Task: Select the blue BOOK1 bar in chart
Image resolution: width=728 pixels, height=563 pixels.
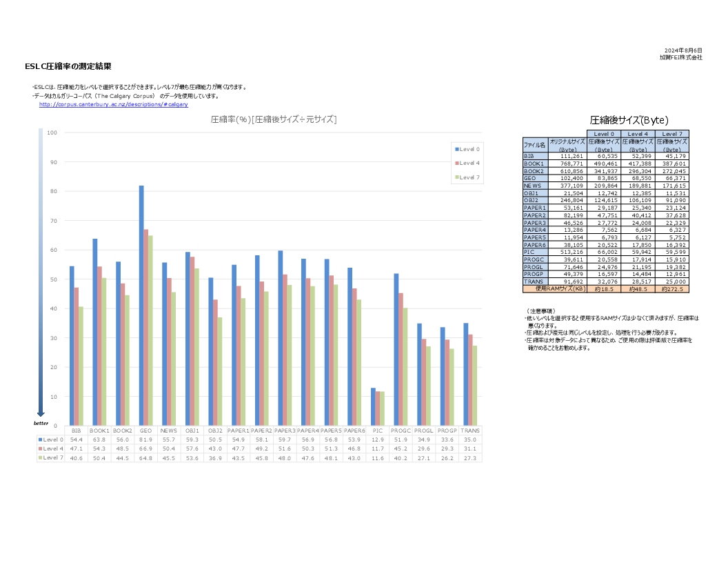Action: click(94, 332)
